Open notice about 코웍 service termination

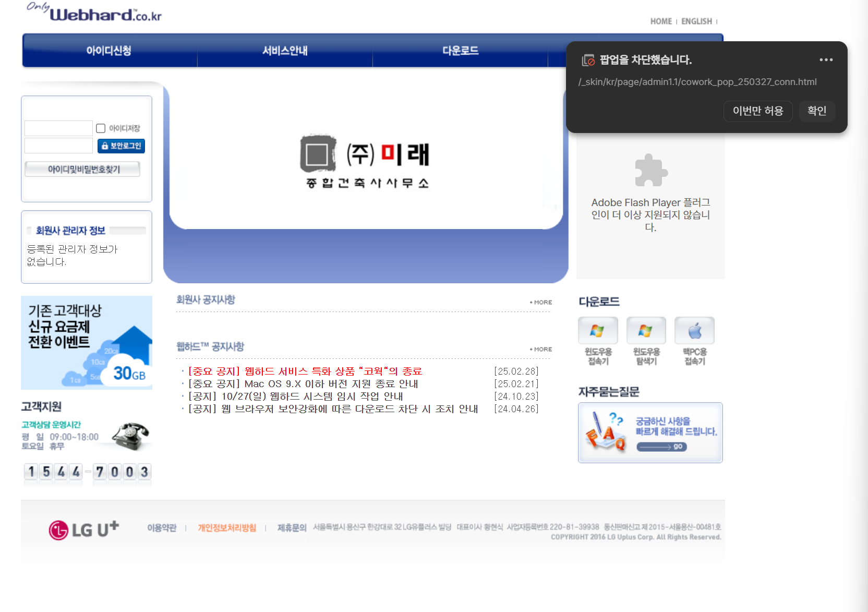coord(305,371)
